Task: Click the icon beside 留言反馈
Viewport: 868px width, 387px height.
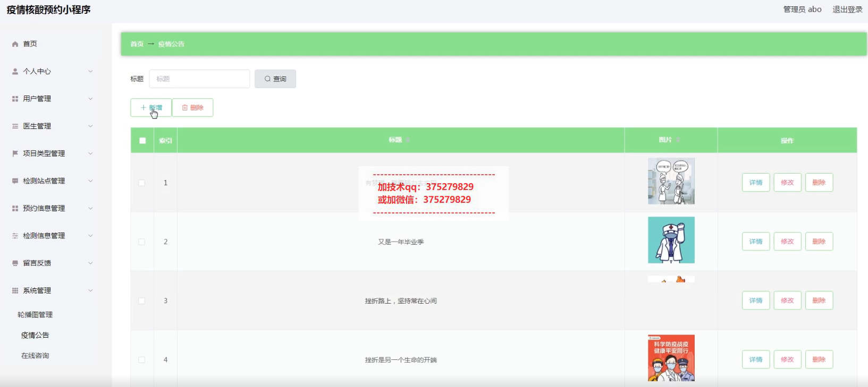Action: pyautogui.click(x=15, y=263)
